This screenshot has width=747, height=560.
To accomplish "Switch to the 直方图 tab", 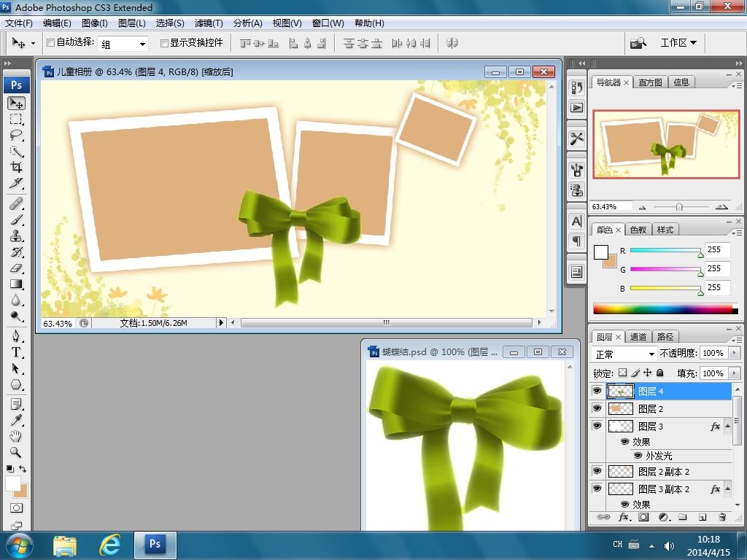I will pos(650,82).
